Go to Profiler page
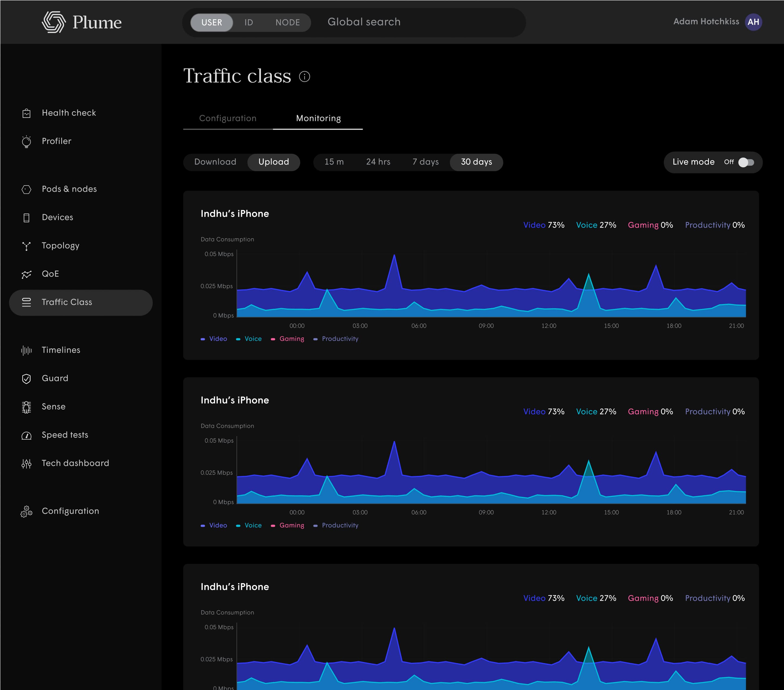784x690 pixels. point(56,141)
